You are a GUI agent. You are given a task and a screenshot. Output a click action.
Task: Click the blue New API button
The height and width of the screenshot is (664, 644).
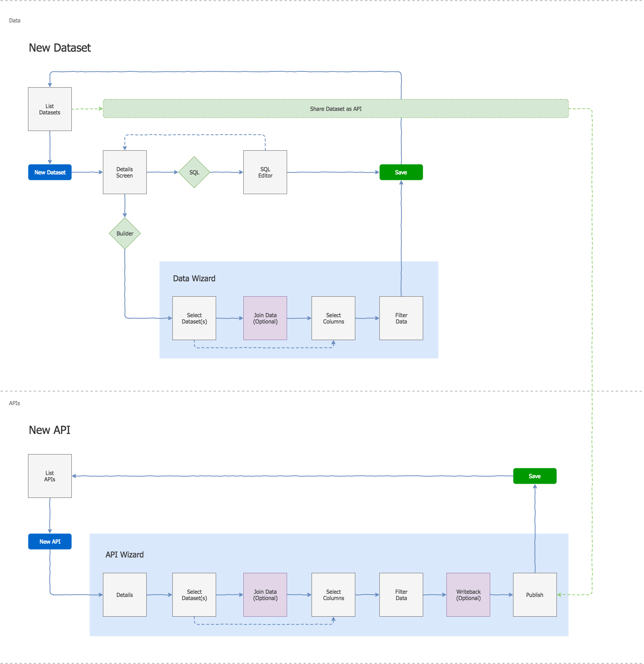coord(50,541)
